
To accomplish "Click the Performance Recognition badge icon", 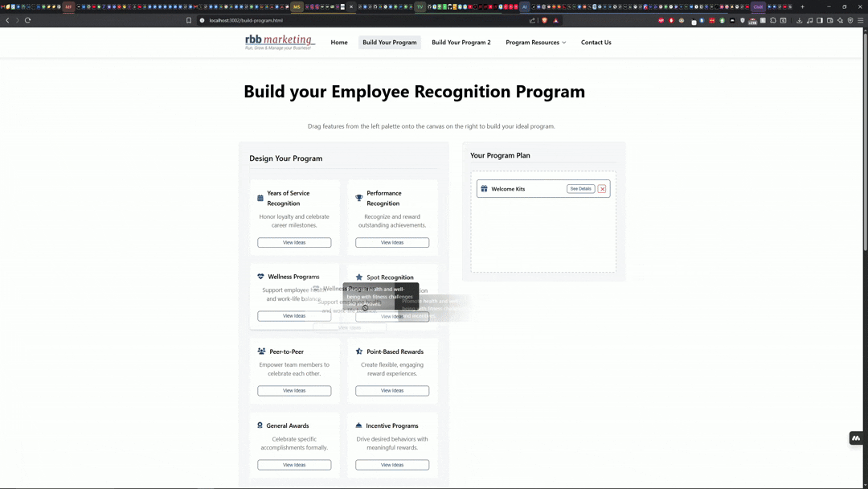I will coord(358,196).
